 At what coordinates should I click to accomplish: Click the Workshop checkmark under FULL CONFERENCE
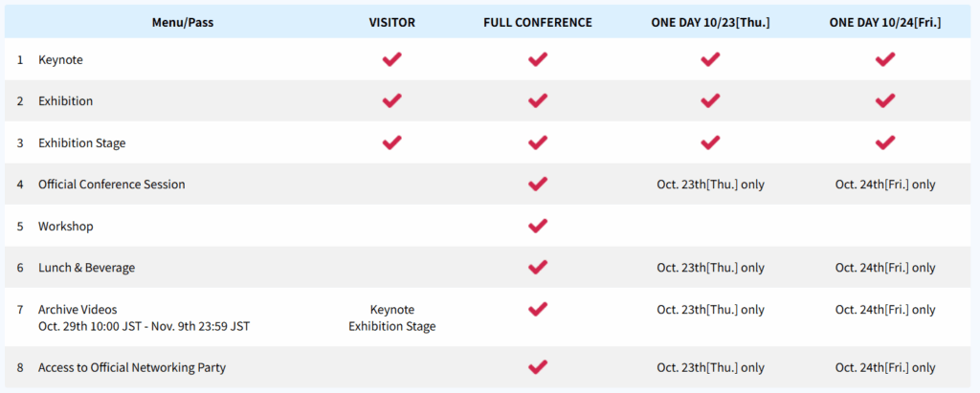tap(538, 226)
